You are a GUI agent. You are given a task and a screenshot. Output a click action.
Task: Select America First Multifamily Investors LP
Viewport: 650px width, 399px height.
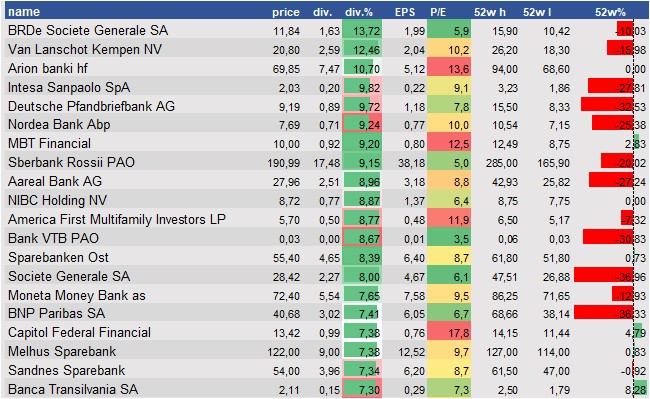pos(116,220)
